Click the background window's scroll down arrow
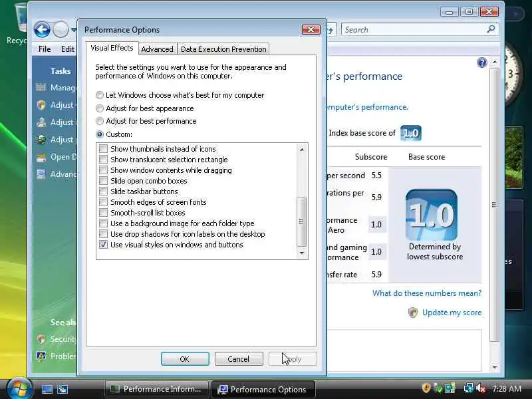The image size is (532, 399). click(495, 367)
